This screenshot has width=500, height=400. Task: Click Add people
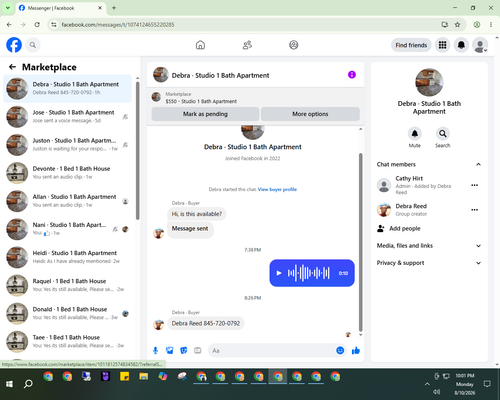click(405, 228)
